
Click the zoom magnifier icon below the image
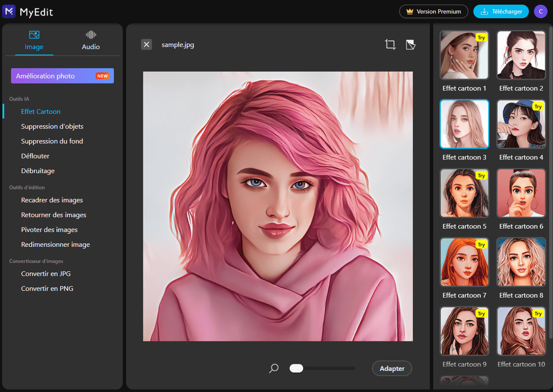(x=273, y=368)
